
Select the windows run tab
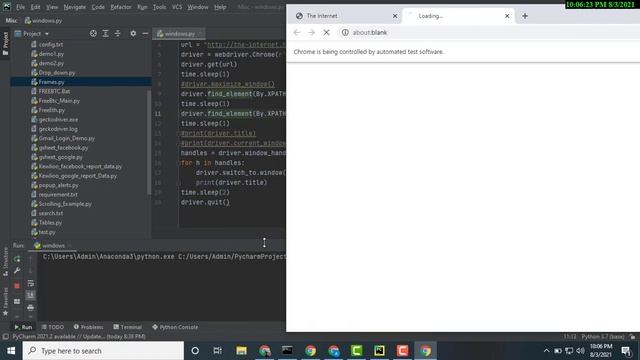53,246
